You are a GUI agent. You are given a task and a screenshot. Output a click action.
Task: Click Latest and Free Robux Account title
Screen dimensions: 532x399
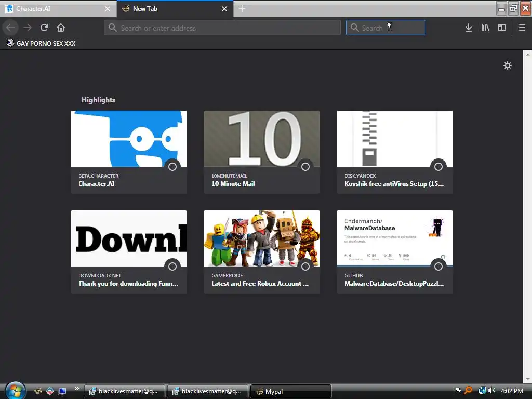pos(260,284)
